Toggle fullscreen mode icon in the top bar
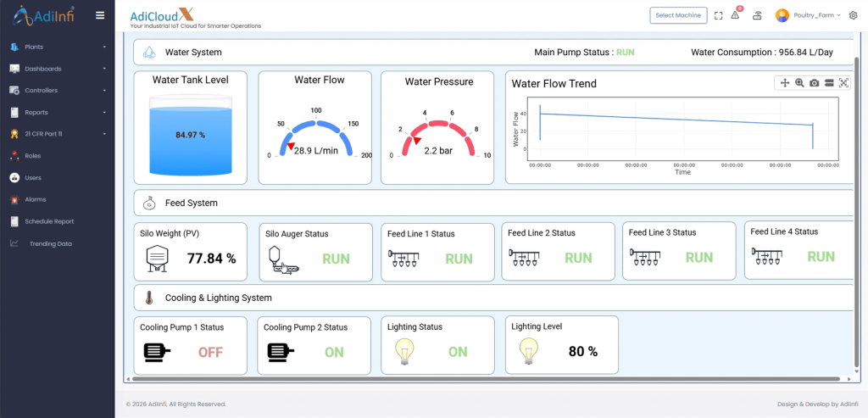Viewport: 868px width, 418px height. [x=719, y=15]
